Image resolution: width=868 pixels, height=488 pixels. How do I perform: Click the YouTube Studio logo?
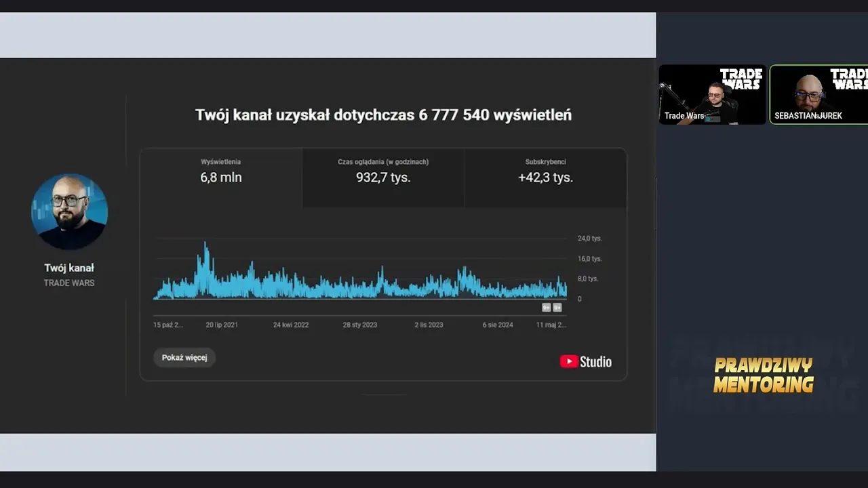pyautogui.click(x=586, y=362)
